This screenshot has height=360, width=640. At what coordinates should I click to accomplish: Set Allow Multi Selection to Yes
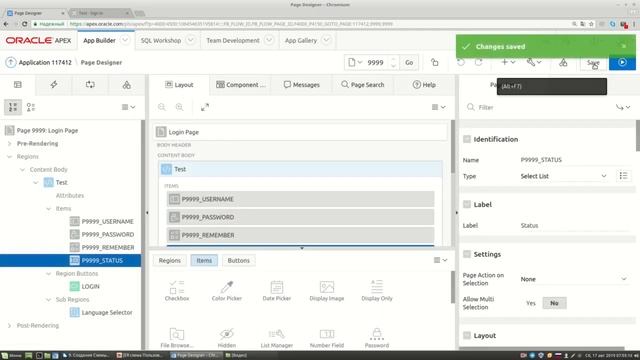(531, 303)
